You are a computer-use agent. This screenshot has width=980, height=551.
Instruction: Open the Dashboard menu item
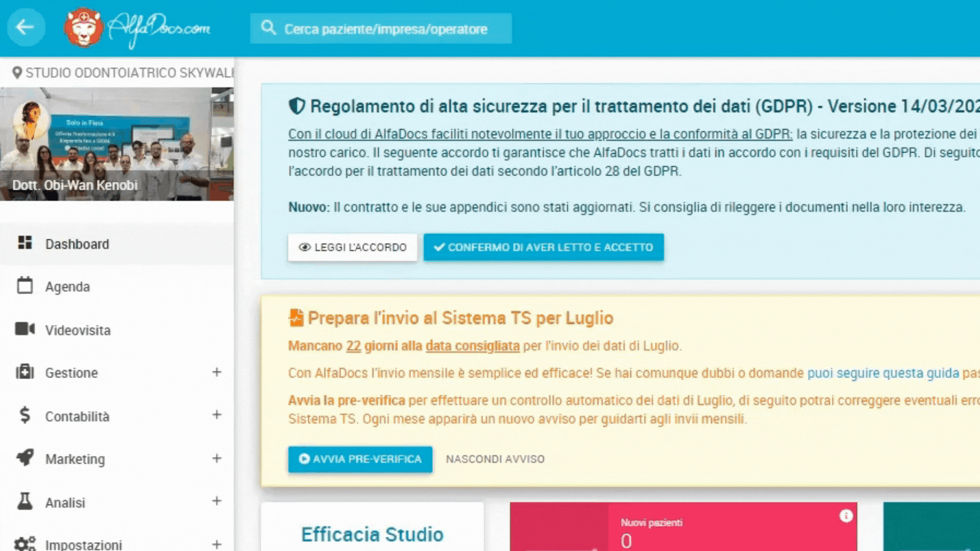tap(117, 244)
